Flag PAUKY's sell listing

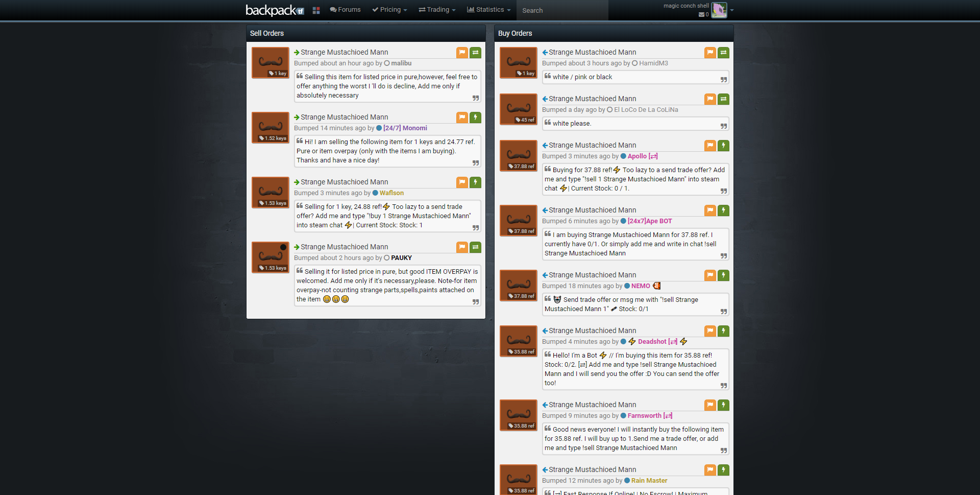click(462, 247)
